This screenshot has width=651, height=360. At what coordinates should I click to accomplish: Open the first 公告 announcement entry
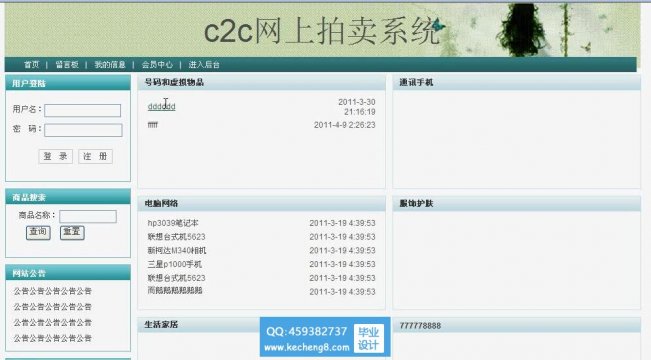[52, 291]
